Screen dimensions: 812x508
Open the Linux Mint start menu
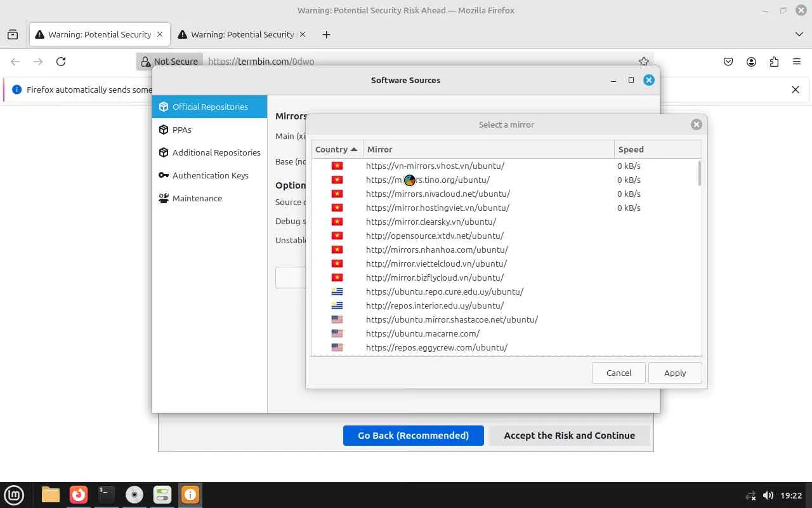[14, 495]
